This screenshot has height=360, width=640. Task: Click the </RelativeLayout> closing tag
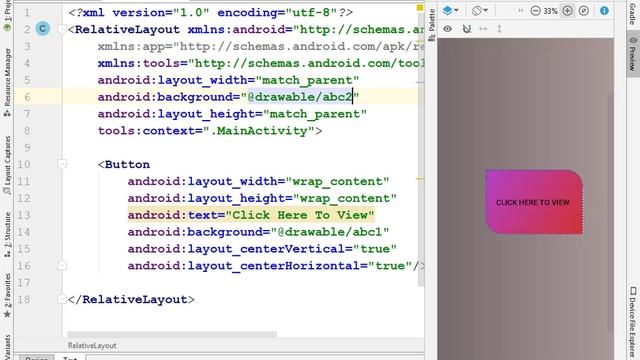pos(131,300)
